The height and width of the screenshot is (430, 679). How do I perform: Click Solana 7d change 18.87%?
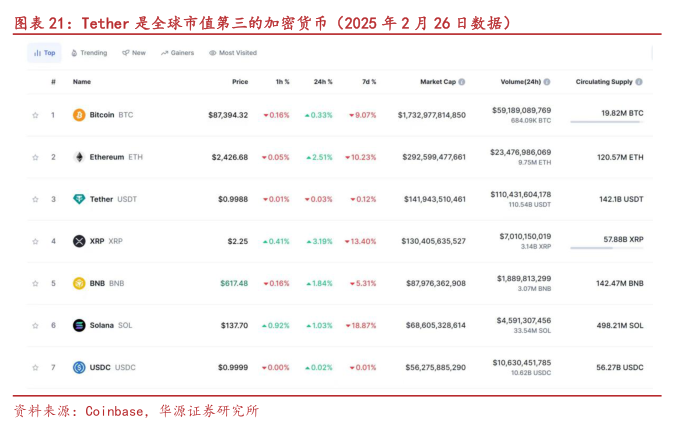(361, 326)
